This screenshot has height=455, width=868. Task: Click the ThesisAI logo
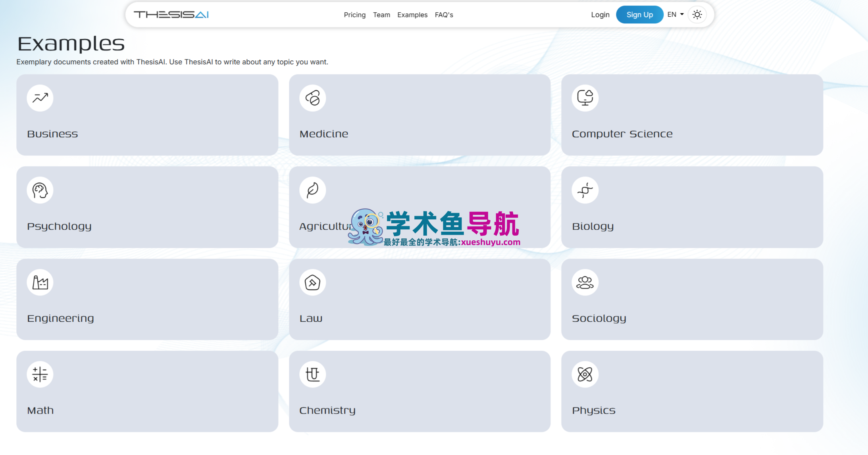coord(171,15)
